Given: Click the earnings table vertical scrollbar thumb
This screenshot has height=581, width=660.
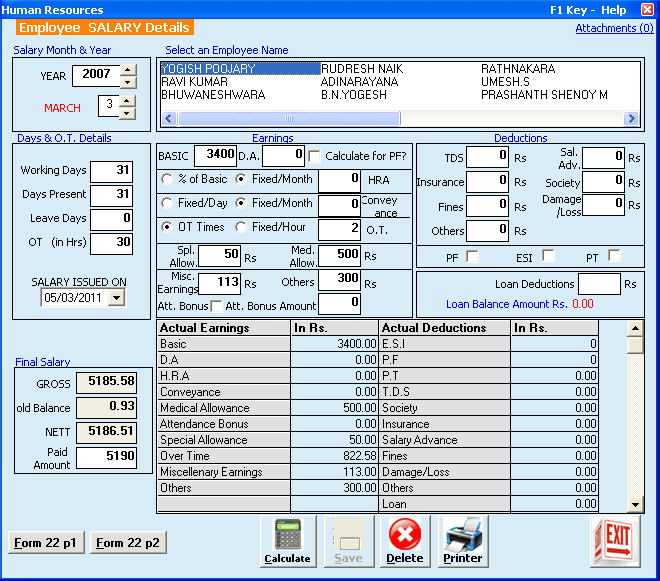Looking at the screenshot, I should [635, 346].
